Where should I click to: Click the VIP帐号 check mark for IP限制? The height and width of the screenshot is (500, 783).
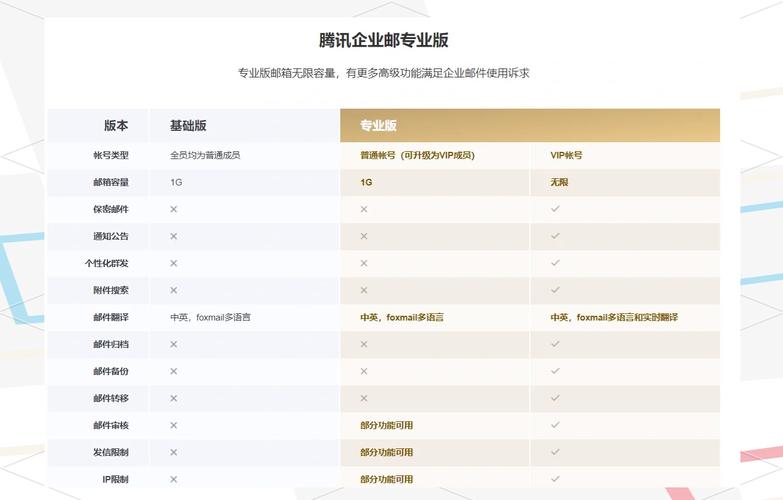tap(555, 479)
